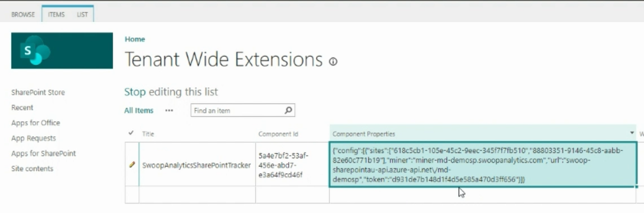Select the SwoopAnalyticsSharePointTracker title cell

point(196,165)
